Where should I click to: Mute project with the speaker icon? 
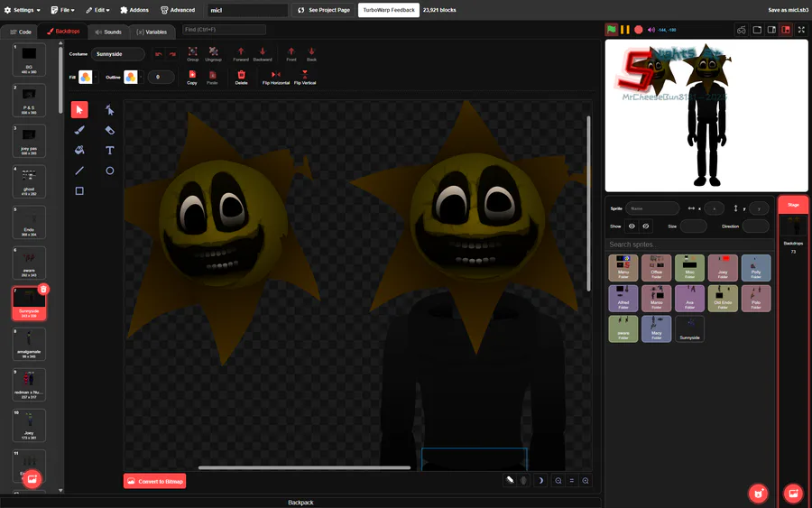click(651, 30)
